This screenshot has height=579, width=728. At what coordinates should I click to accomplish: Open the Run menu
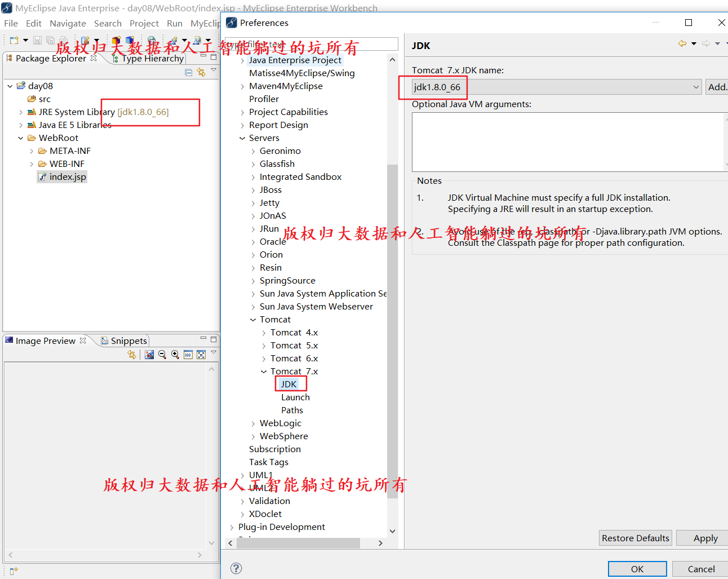click(x=175, y=24)
